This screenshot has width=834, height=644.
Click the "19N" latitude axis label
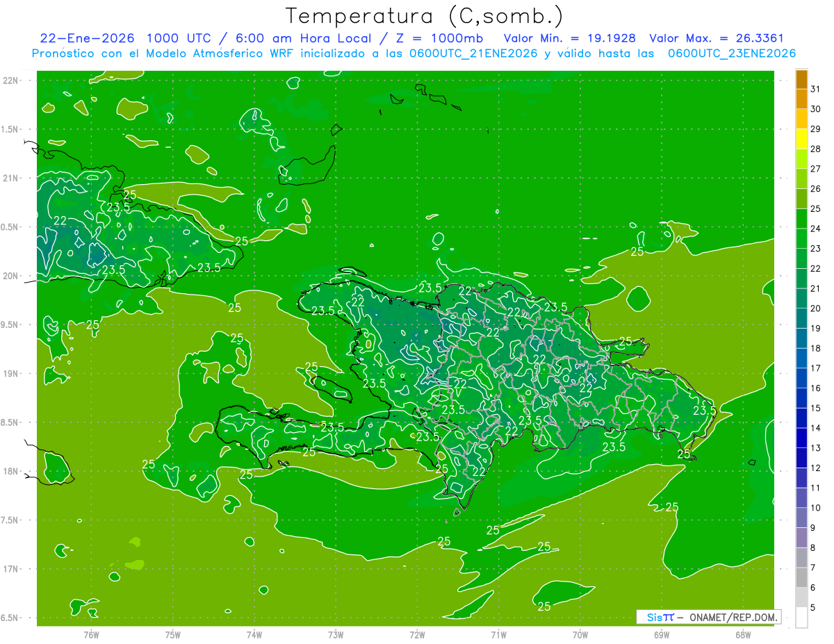click(x=10, y=374)
